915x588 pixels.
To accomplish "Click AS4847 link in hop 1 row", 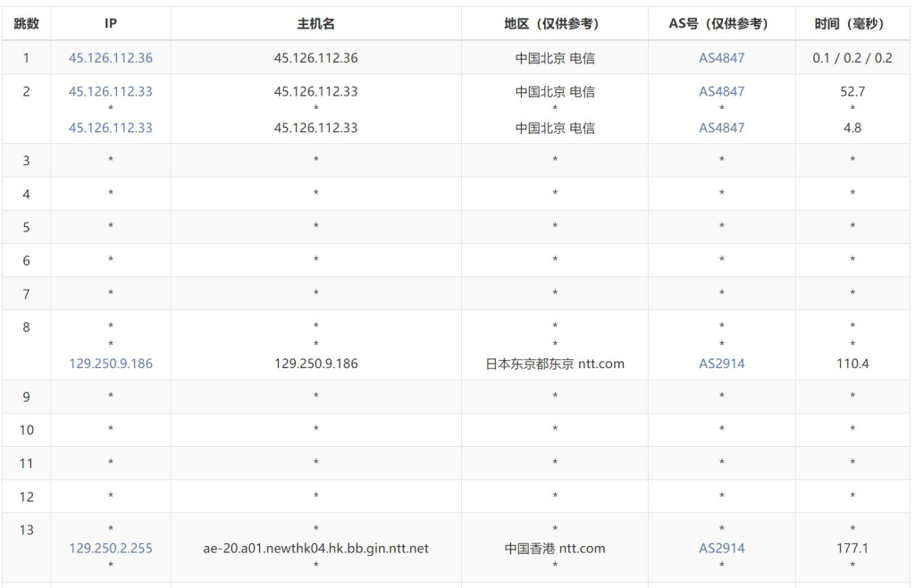I will click(x=722, y=58).
